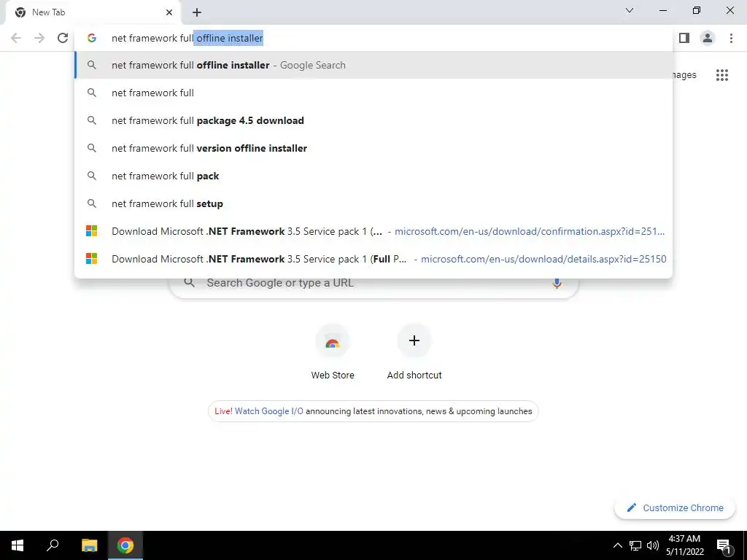This screenshot has width=747, height=560.
Task: Toggle the Chrome side panel icon
Action: [x=684, y=38]
